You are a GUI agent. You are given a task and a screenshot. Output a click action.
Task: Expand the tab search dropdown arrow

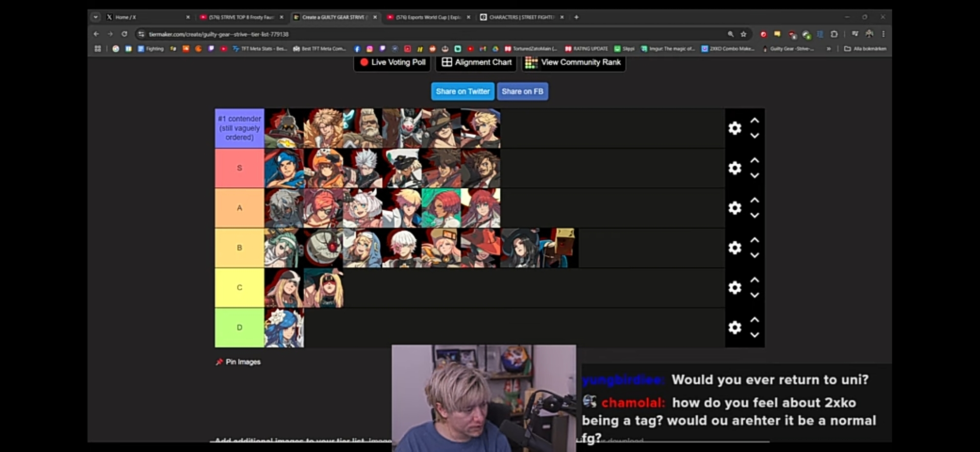(x=95, y=17)
